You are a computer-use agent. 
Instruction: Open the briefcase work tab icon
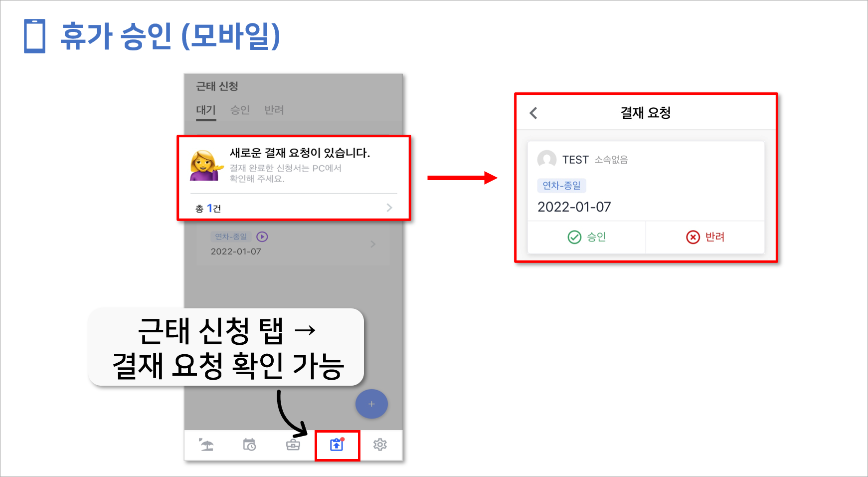293,445
